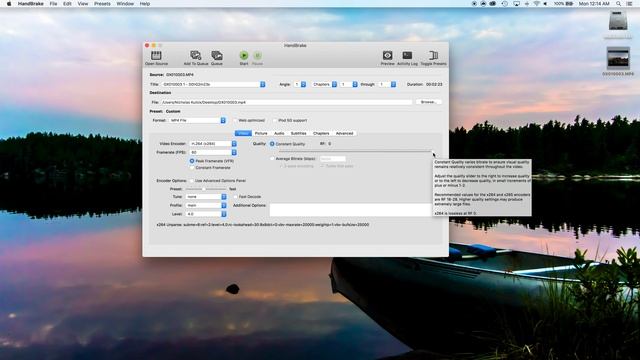Click the Browse... button
This screenshot has width=640, height=360.
428,102
